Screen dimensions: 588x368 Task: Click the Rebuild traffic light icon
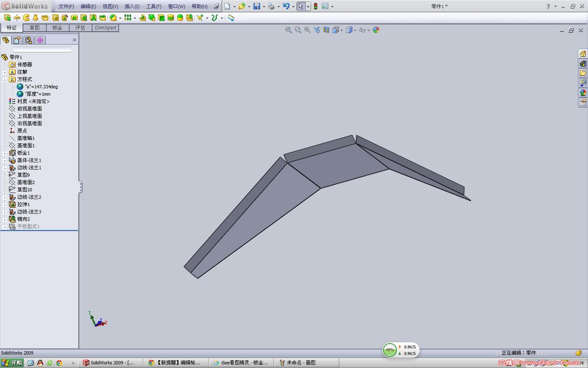tap(316, 6)
